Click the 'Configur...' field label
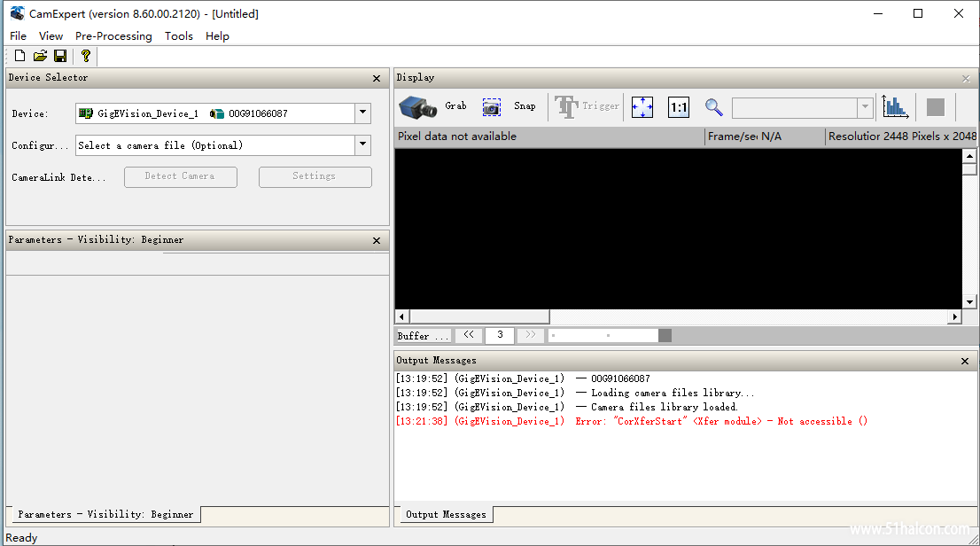This screenshot has height=546, width=980. tap(40, 145)
